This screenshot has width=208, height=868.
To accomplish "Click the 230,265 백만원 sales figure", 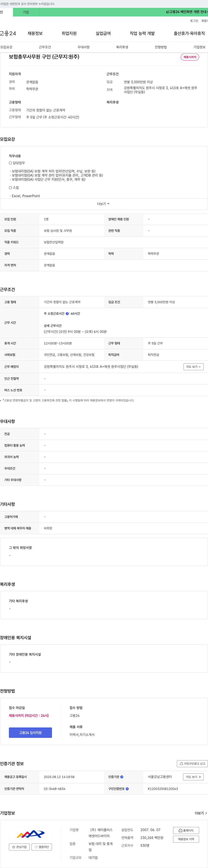I will 152,838.
